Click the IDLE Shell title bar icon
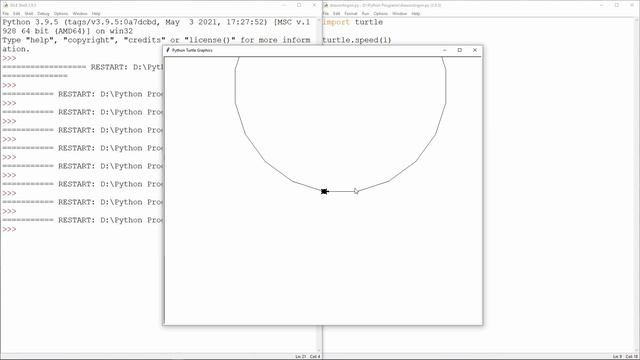Viewport: 640px width, 360px height. [6, 5]
